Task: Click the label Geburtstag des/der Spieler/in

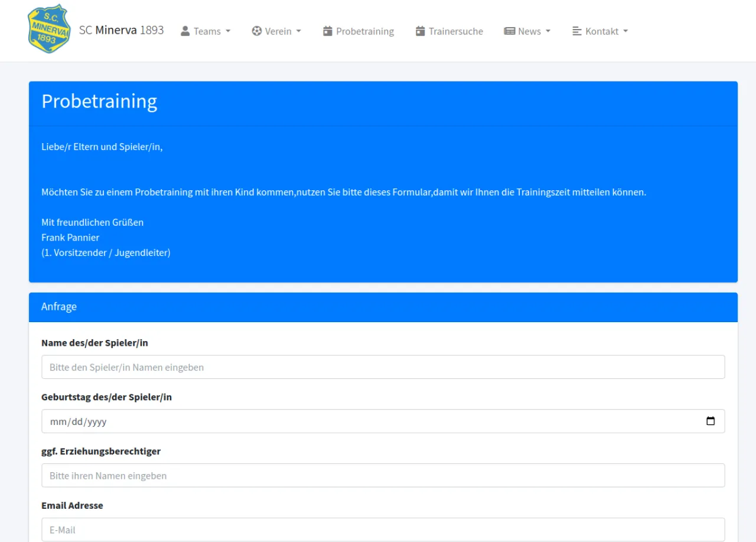Action: click(x=106, y=397)
